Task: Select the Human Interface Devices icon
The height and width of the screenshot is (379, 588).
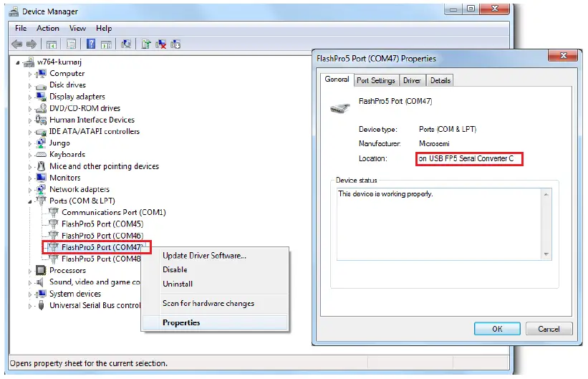Action: click(41, 120)
